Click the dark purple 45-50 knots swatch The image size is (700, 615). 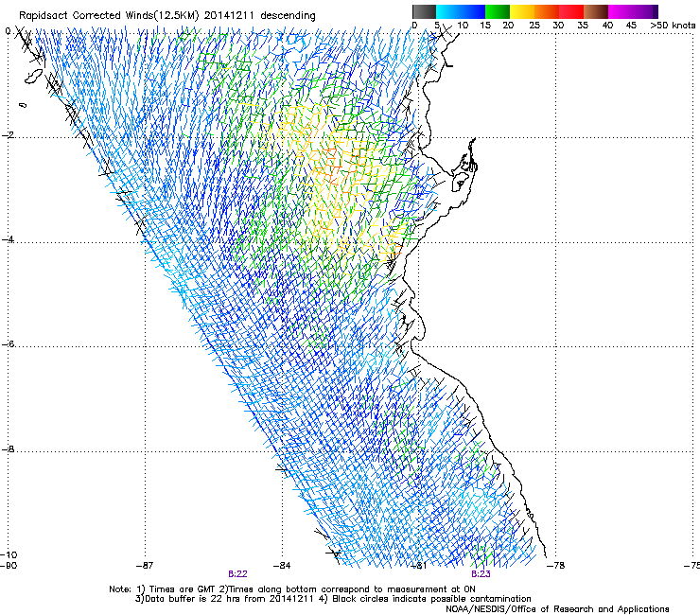click(x=645, y=11)
